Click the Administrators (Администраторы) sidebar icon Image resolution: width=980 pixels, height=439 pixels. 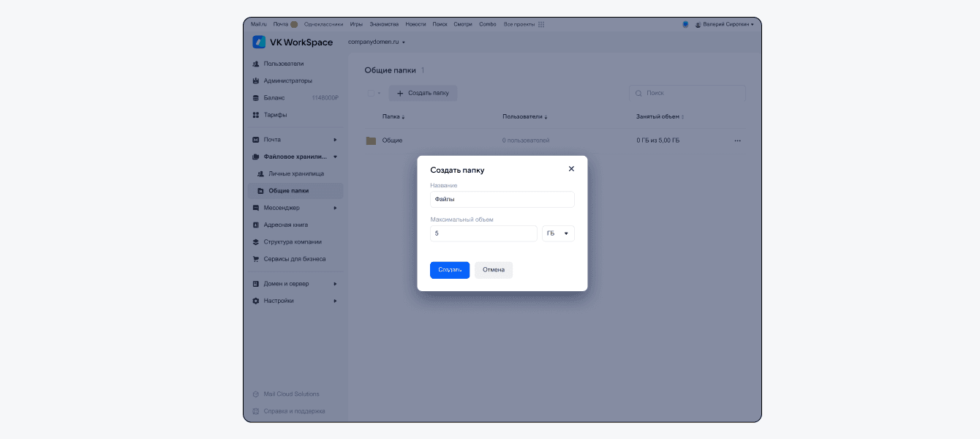(x=256, y=80)
